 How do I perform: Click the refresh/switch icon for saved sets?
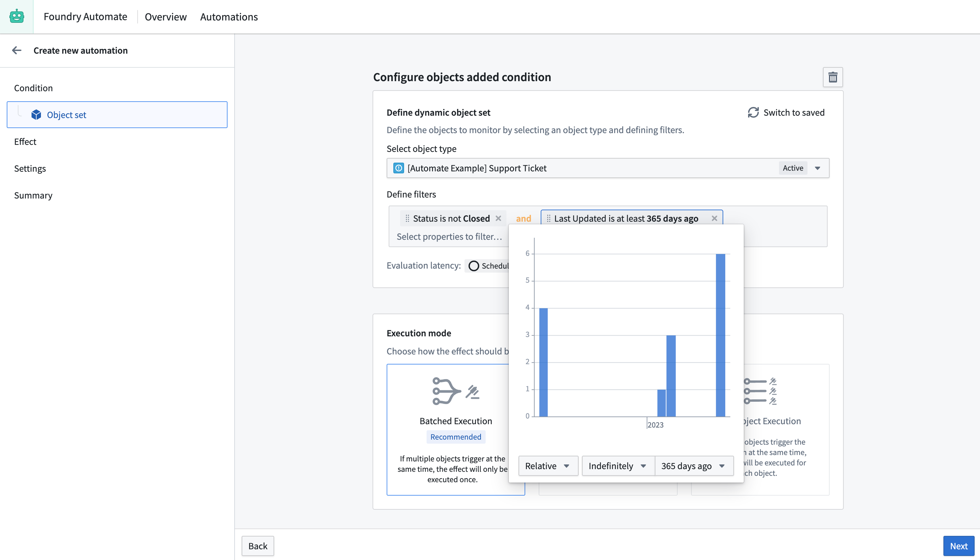(x=752, y=112)
